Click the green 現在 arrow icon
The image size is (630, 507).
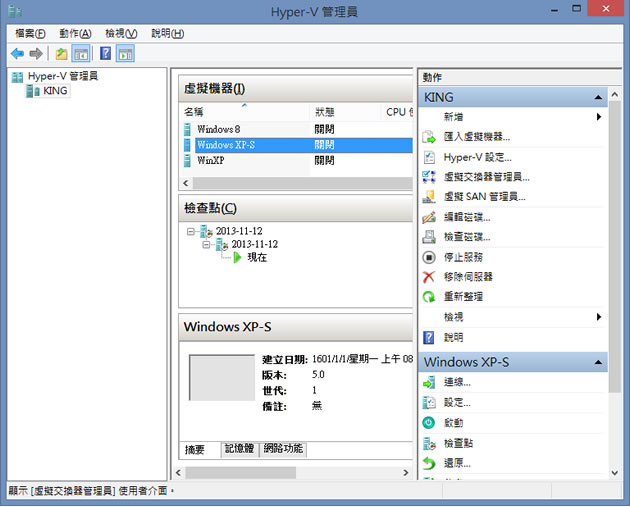237,257
